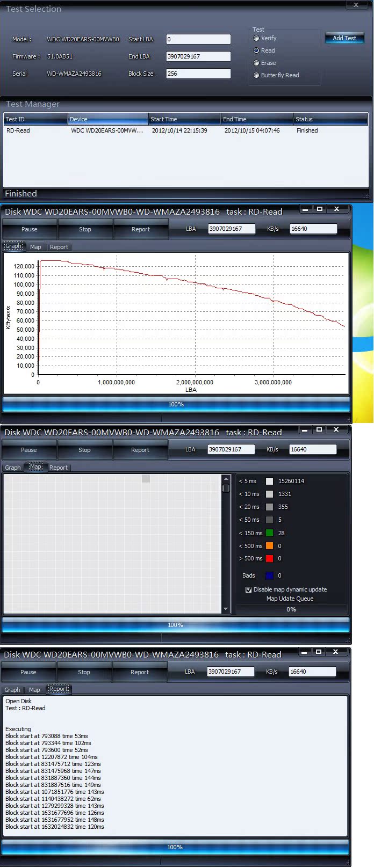Click the 15260114 count next to < 5 ms

(291, 481)
